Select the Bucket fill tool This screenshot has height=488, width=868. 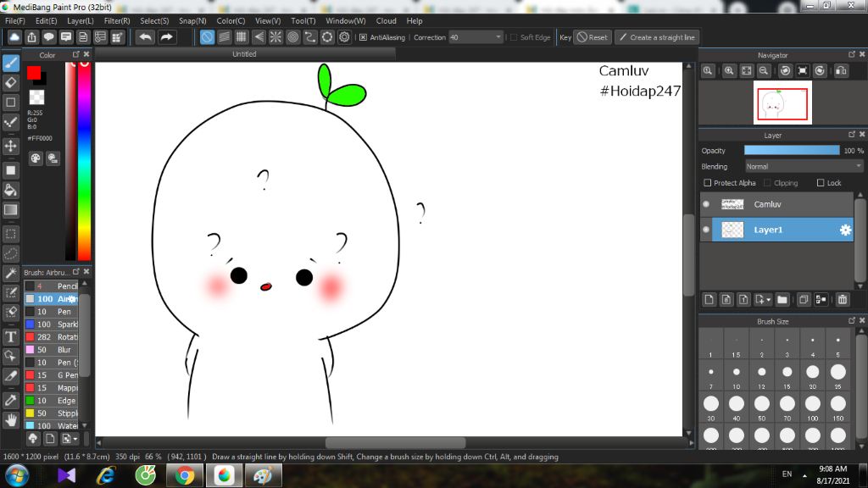point(10,191)
